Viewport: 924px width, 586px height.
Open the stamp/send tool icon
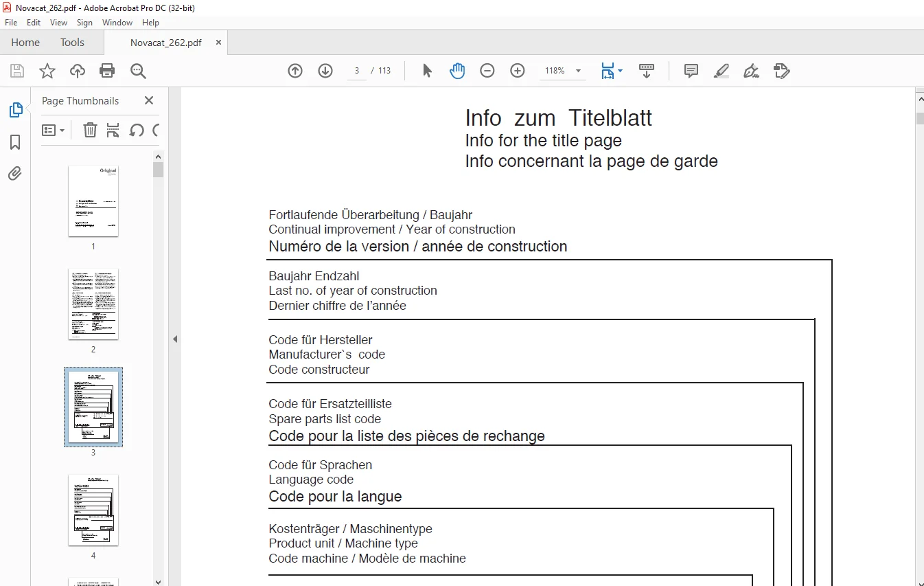(782, 71)
